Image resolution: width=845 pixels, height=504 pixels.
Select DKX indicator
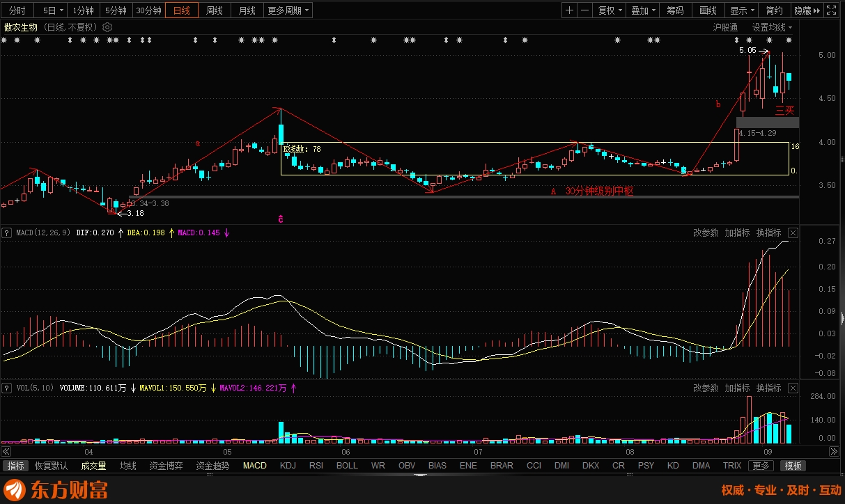tap(590, 466)
